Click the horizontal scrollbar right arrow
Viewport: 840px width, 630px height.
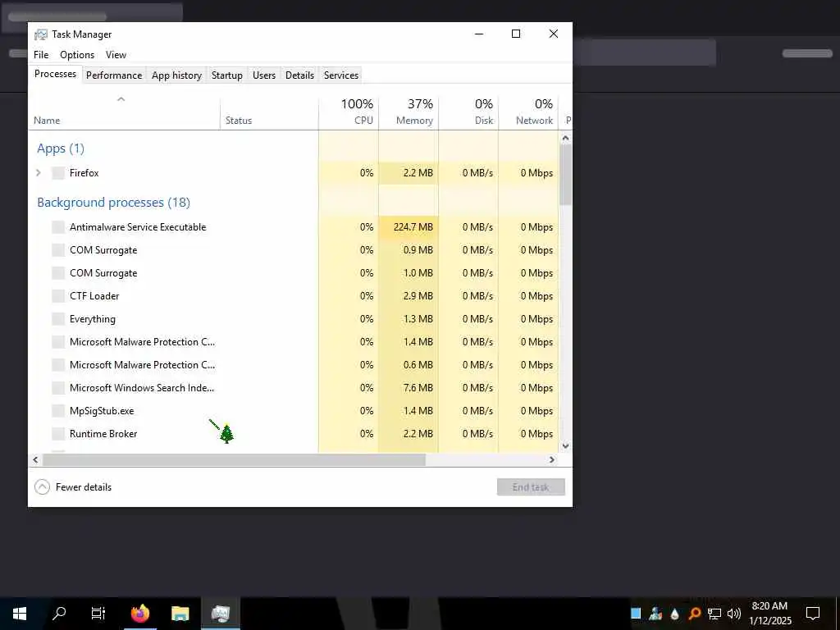tap(552, 459)
